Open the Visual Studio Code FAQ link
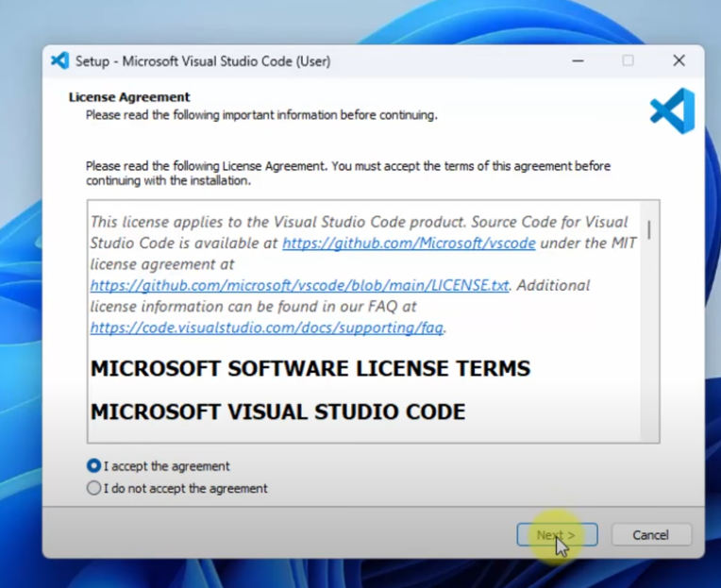 (x=267, y=328)
